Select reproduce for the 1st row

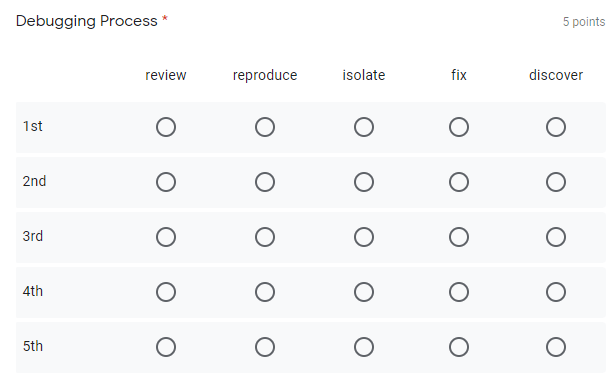coord(265,127)
